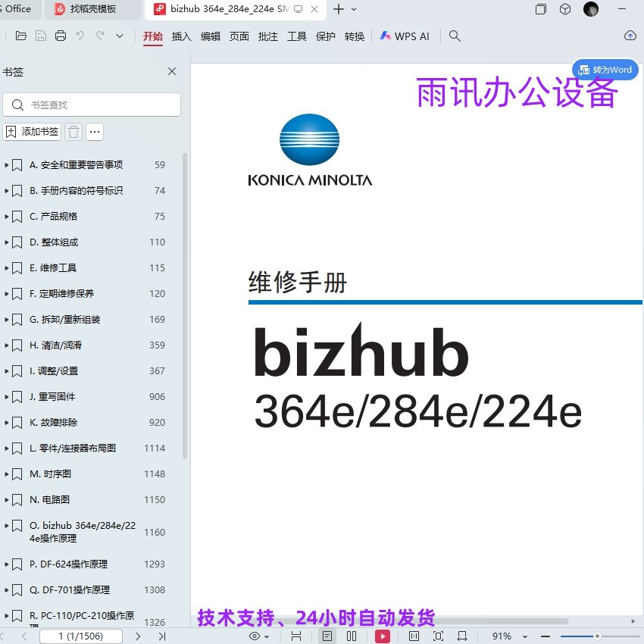Go to bookmark J. 重写固件
Image resolution: width=644 pixels, height=644 pixels.
52,397
